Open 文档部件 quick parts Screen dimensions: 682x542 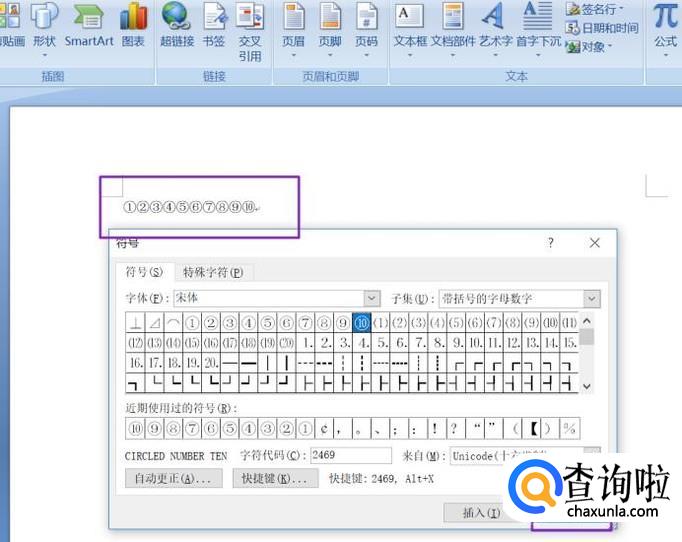coord(453,29)
